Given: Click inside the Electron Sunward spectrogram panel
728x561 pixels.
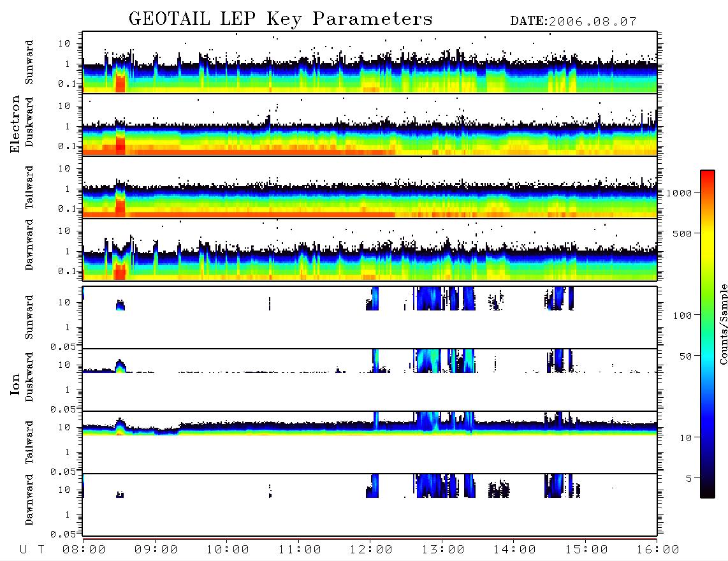Looking at the screenshot, I should (370, 62).
